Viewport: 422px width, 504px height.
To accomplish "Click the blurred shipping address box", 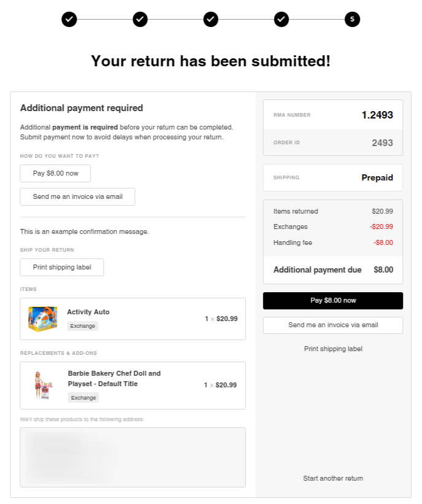I will point(133,457).
